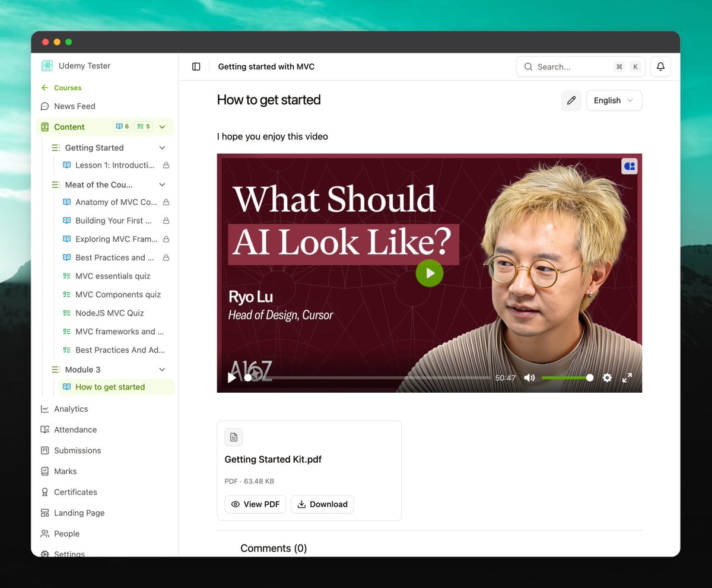Viewport: 712px width, 588px height.
Task: Mute the video speaker icon
Action: pos(529,377)
